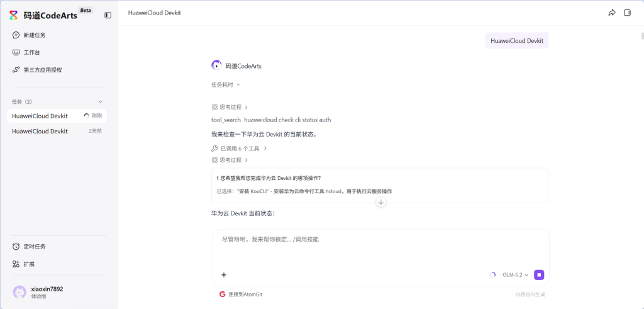Collapse the 任务 (2) list chevron
This screenshot has width=644, height=309.
pos(100,101)
